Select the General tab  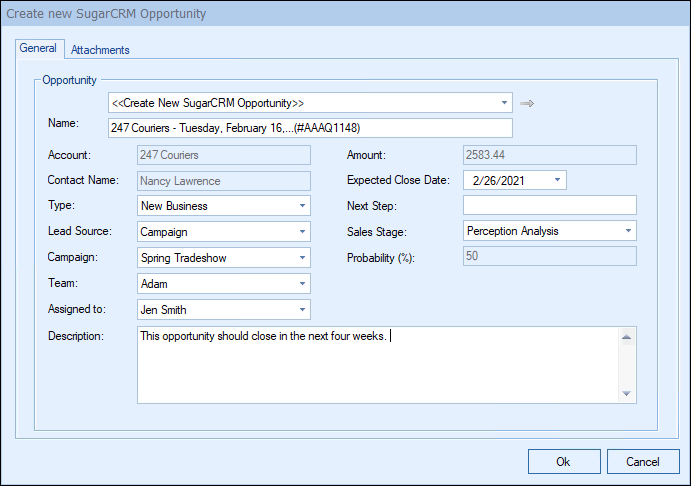[x=38, y=49]
